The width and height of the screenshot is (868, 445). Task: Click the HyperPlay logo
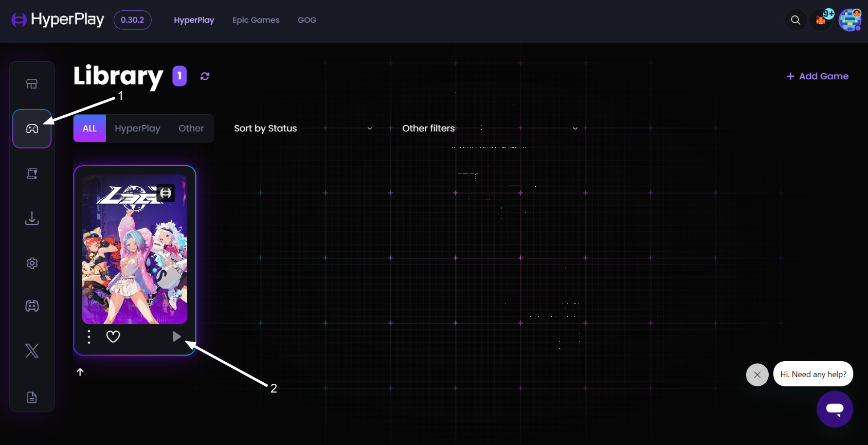(x=58, y=20)
